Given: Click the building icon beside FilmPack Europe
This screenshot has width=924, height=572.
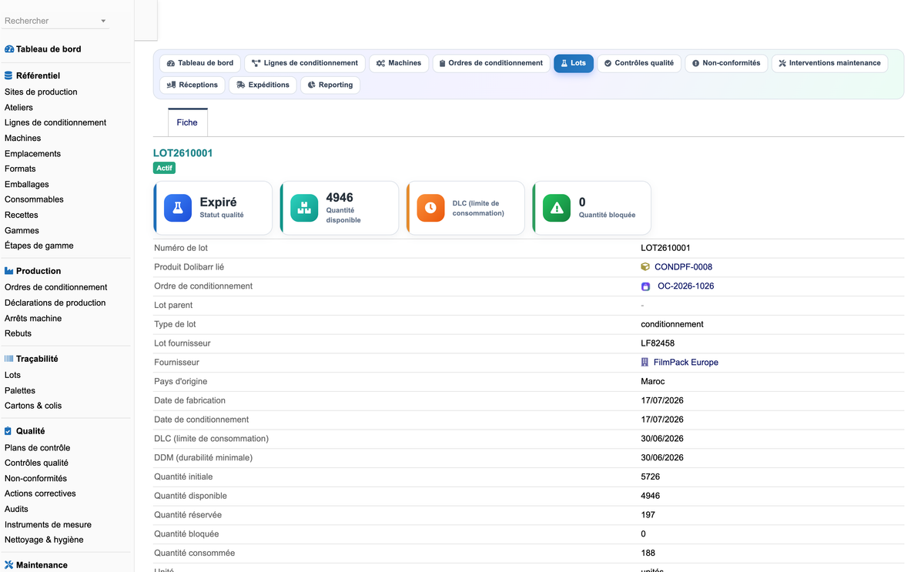Looking at the screenshot, I should (x=645, y=363).
